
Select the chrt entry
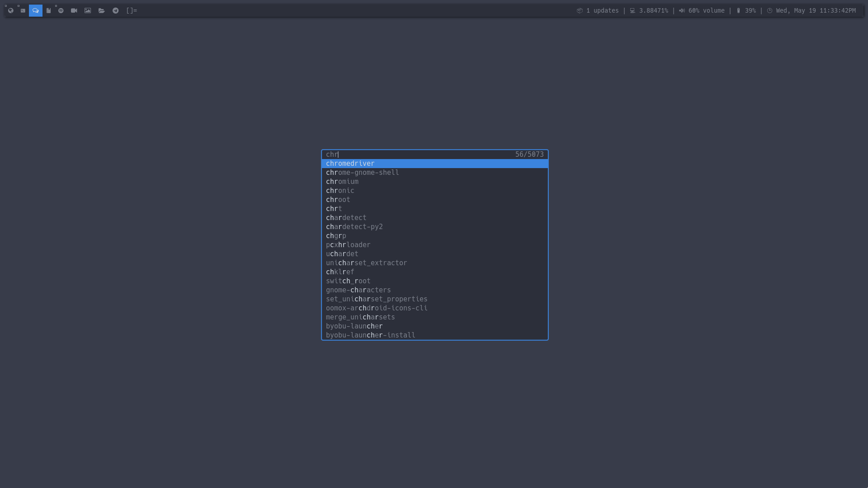pos(435,209)
